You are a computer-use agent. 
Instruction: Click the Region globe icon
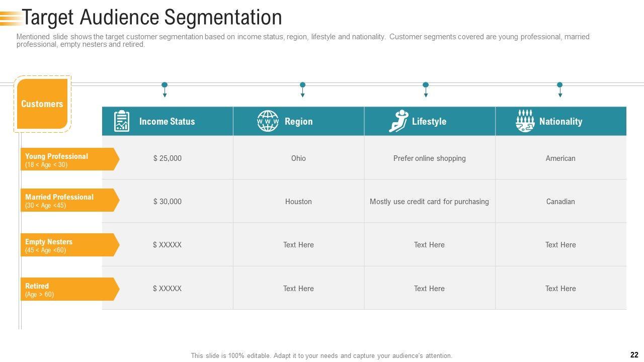click(x=268, y=121)
